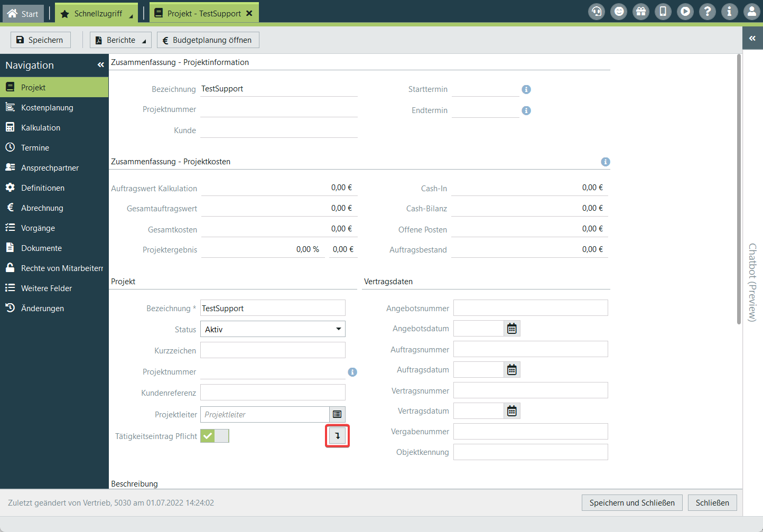This screenshot has width=763, height=532.
Task: Click the play video icon
Action: coord(685,11)
